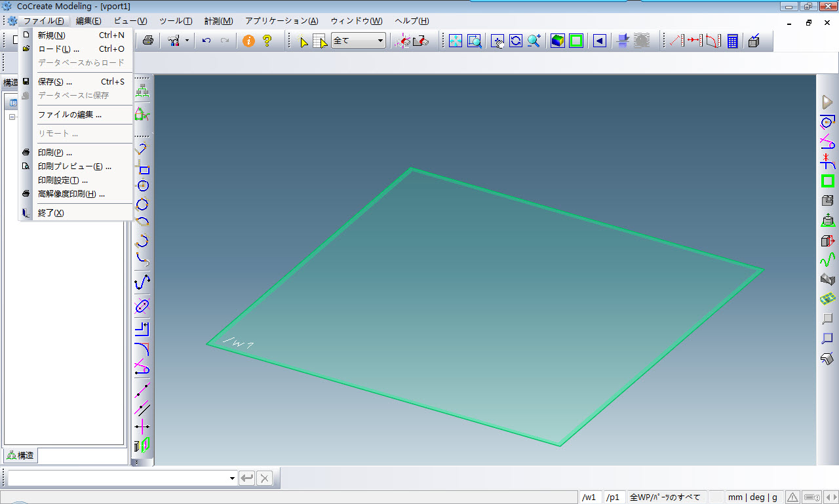Expand the left toolbar overflow chevron
The height and width of the screenshot is (504, 839).
point(136,462)
